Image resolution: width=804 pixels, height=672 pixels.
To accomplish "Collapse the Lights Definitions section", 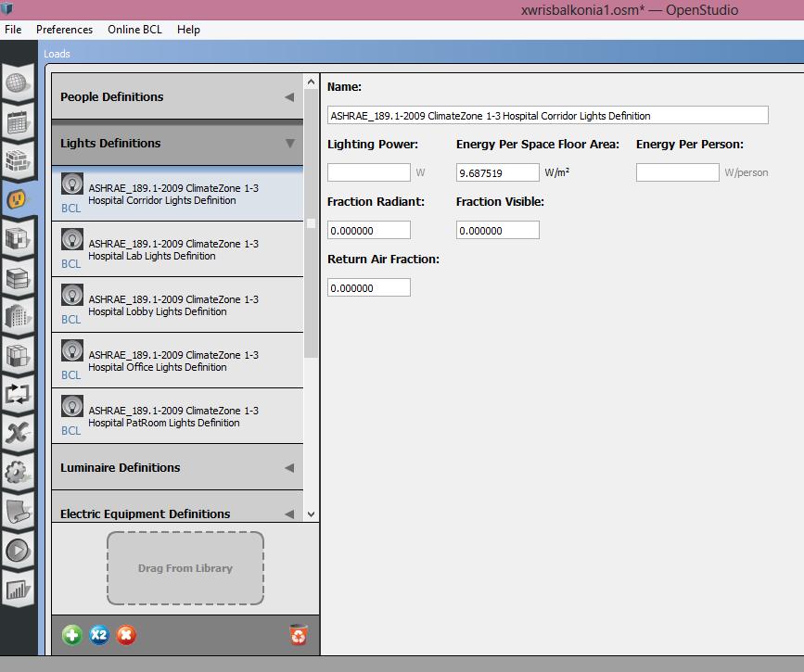I will point(177,143).
